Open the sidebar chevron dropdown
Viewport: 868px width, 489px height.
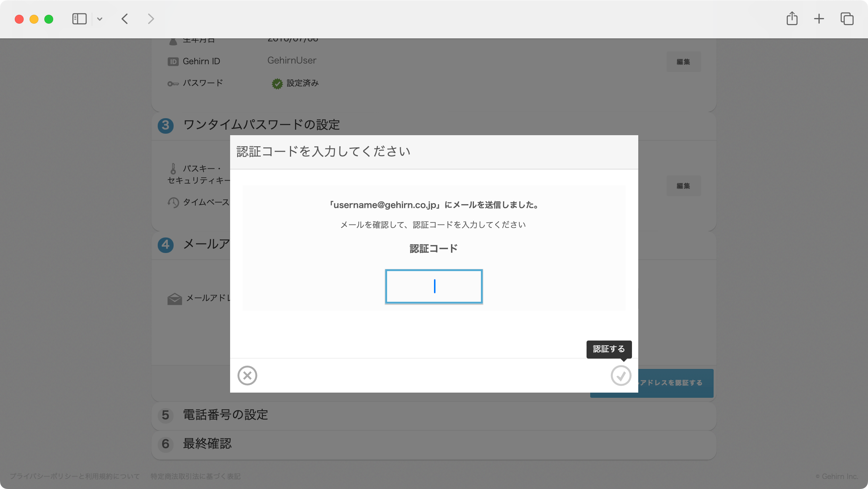(99, 19)
